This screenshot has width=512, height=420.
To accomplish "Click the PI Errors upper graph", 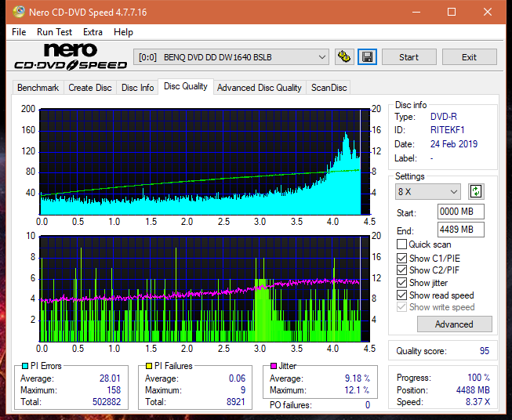I will pos(205,161).
